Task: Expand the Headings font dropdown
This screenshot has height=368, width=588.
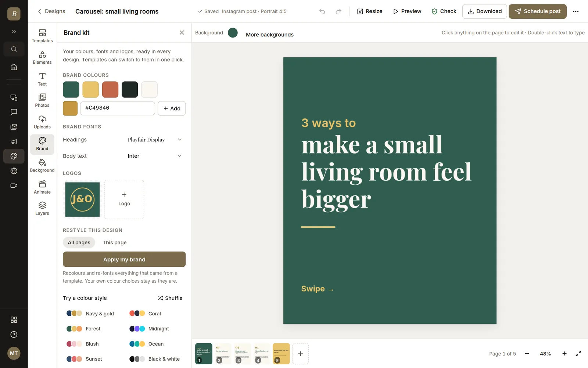Action: pos(155,139)
